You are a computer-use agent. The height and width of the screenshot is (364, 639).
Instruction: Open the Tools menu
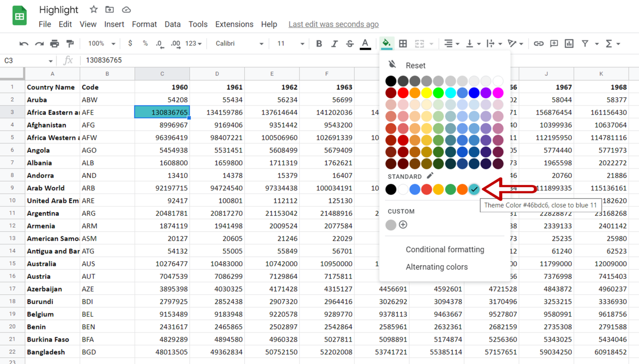(198, 24)
